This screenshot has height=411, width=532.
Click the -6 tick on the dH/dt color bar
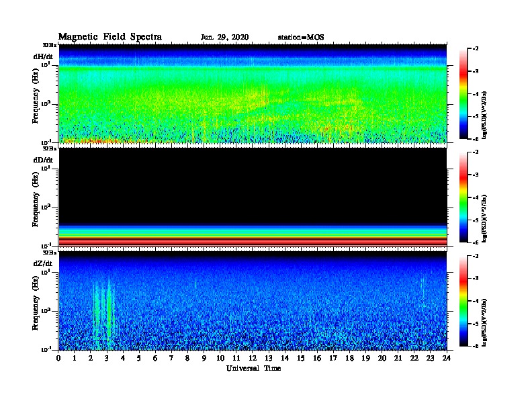pos(476,139)
